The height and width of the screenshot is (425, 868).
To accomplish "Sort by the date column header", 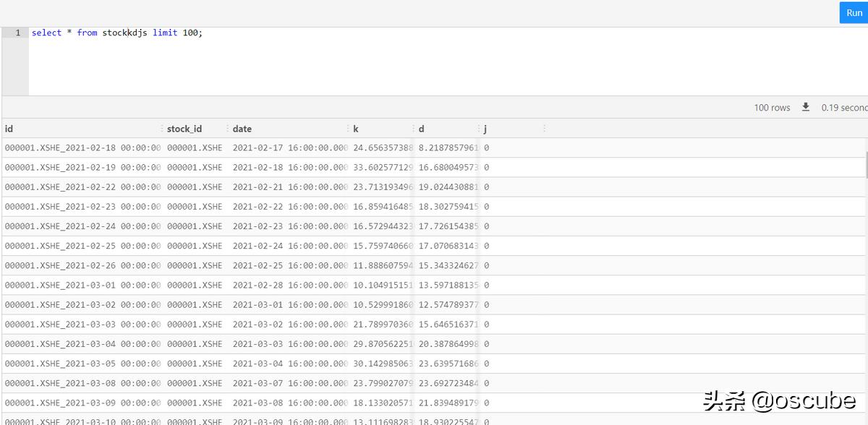I will [x=242, y=129].
